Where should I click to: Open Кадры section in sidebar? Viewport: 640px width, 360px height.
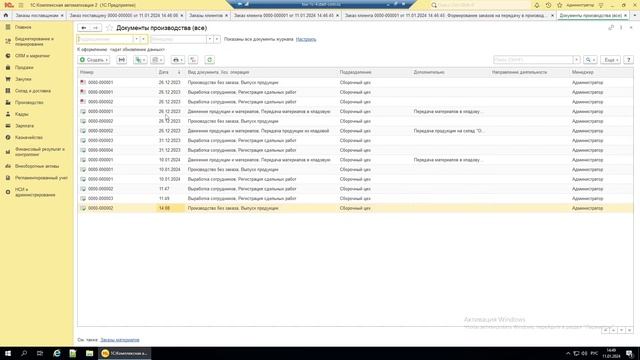pos(22,114)
